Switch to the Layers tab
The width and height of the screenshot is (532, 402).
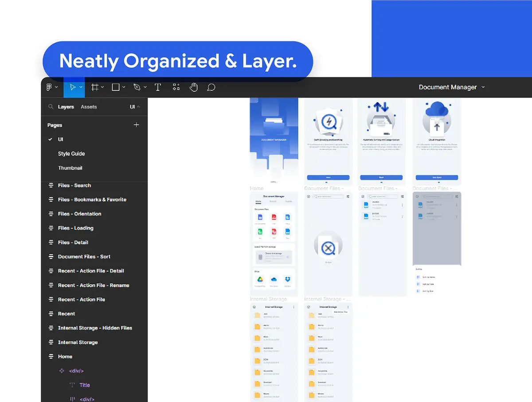coord(66,107)
